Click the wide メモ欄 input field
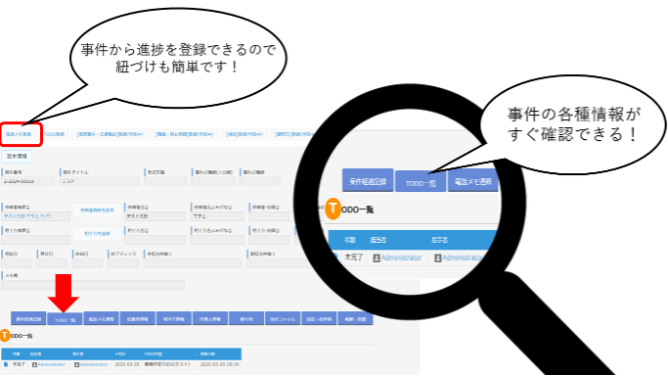 tap(93, 284)
